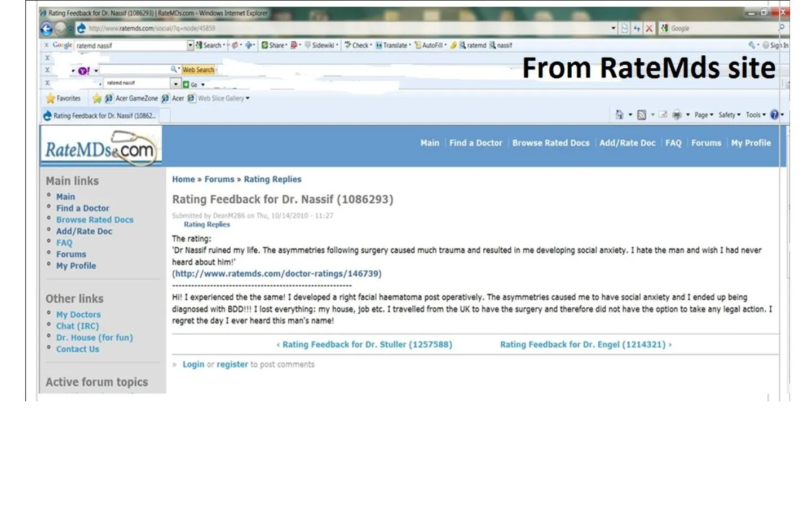The width and height of the screenshot is (812, 508).
Task: Open the Google toolbar search box dropdown
Action: point(190,45)
